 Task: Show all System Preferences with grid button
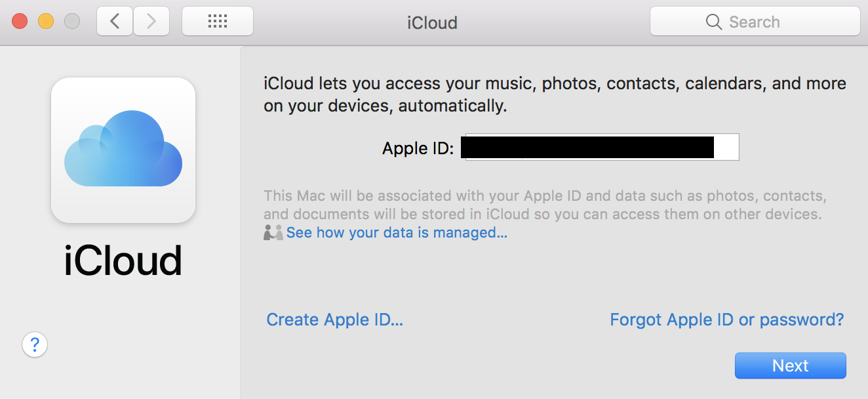coord(217,22)
